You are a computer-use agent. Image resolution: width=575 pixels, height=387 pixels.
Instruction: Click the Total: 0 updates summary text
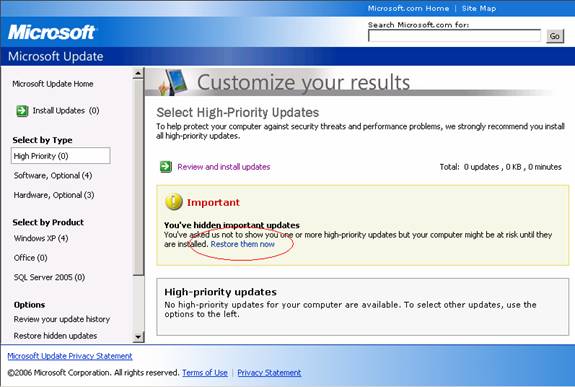tap(501, 167)
